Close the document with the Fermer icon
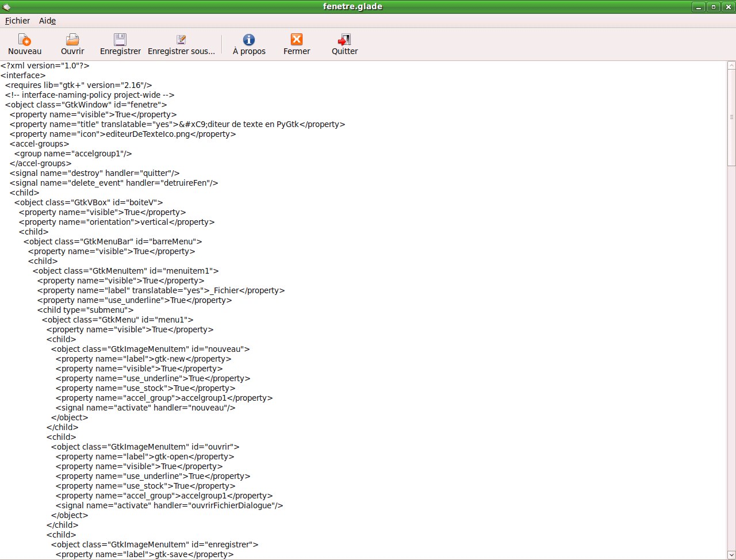The height and width of the screenshot is (560, 736). coord(297,40)
